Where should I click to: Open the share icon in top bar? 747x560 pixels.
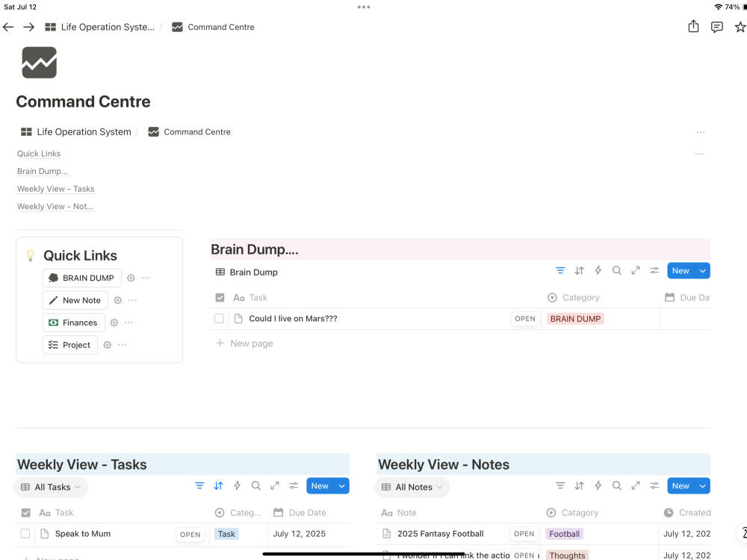[x=693, y=27]
